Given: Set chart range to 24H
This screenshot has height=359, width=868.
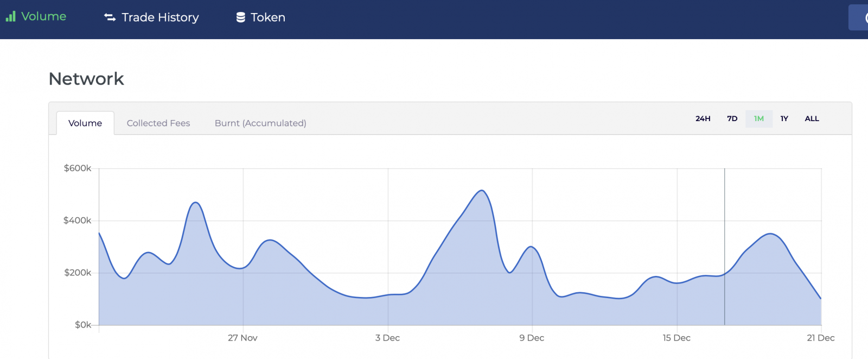Looking at the screenshot, I should pyautogui.click(x=703, y=118).
